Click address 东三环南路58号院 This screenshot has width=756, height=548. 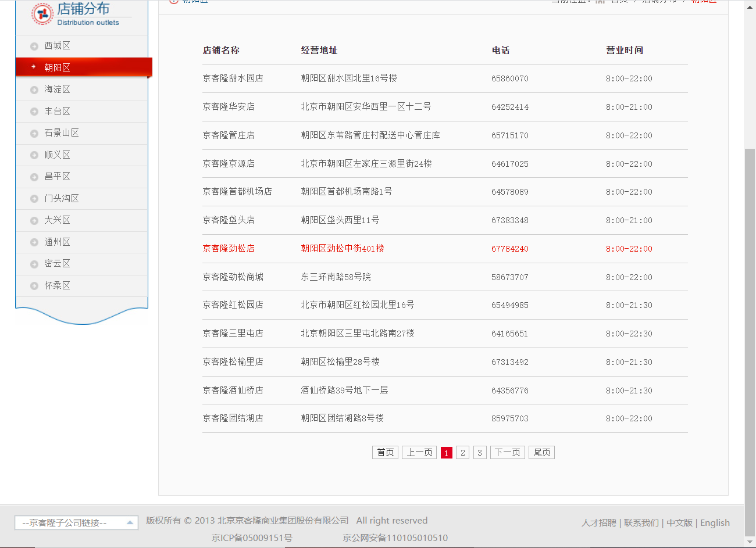(336, 277)
